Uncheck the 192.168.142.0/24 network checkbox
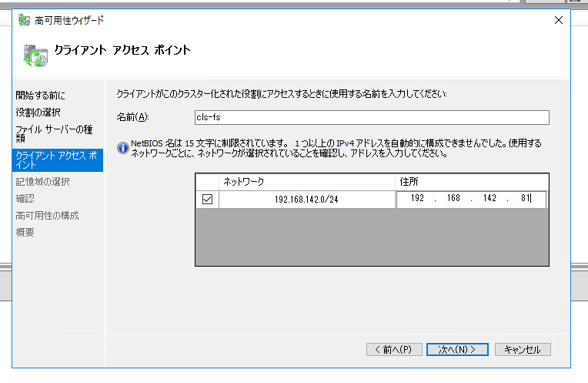Viewport: 588px width, 383px height. tap(207, 199)
